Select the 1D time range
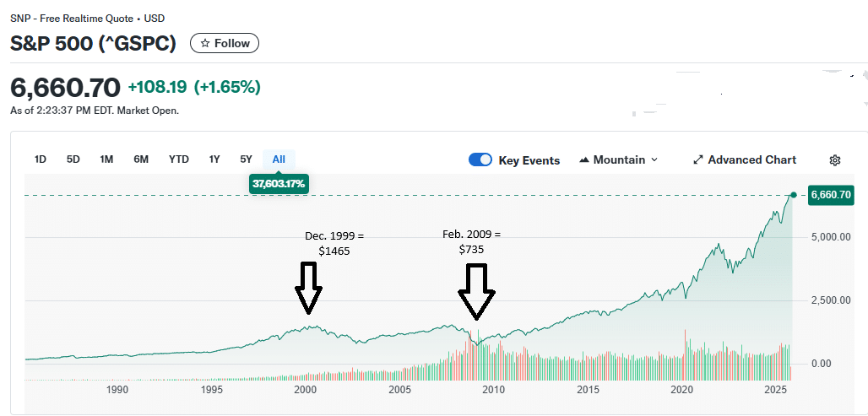 coord(41,159)
